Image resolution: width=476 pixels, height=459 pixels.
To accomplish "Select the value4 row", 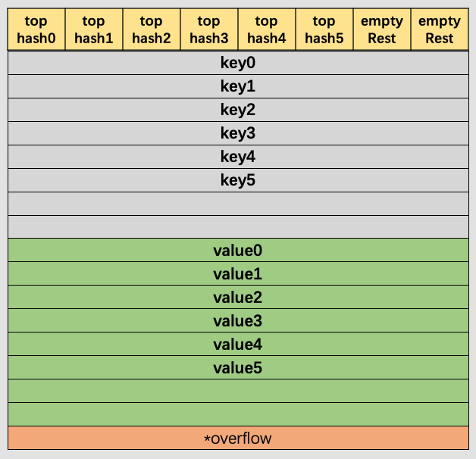I will pos(238,345).
